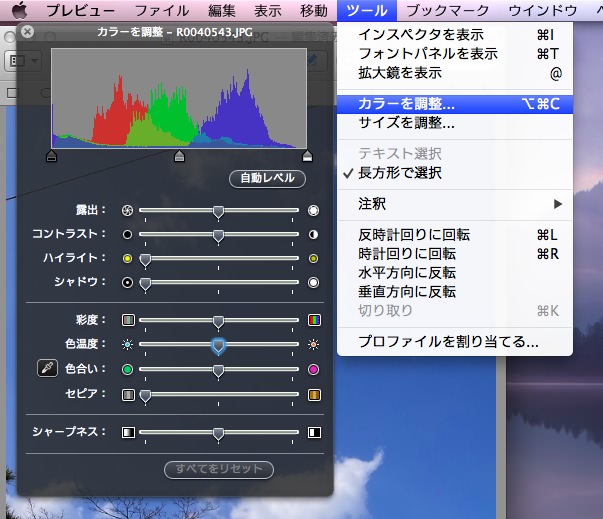Viewport: 603px width, 519px height.
Task: Click the full saturation color bars icon
Action: tap(314, 320)
